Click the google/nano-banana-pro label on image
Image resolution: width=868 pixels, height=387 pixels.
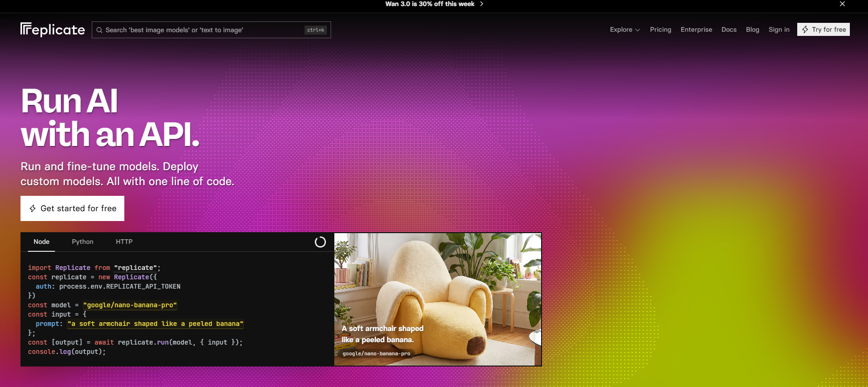click(x=376, y=353)
